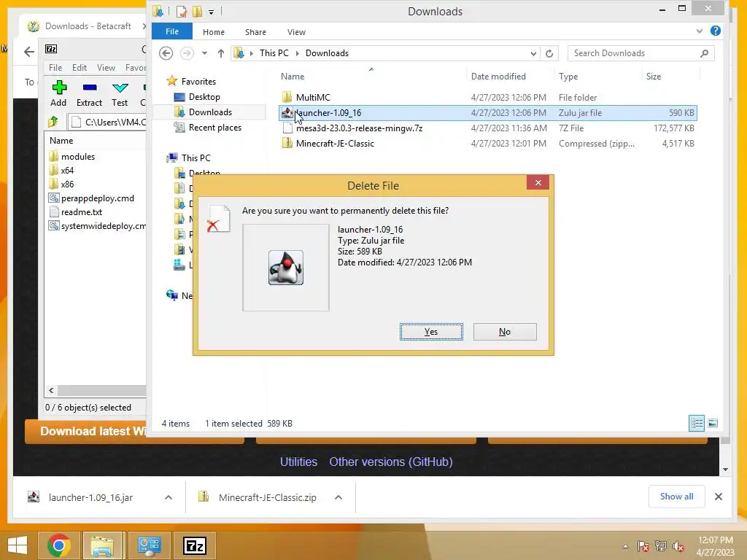Open Downloads under Favorites
The width and height of the screenshot is (747, 560).
210,112
